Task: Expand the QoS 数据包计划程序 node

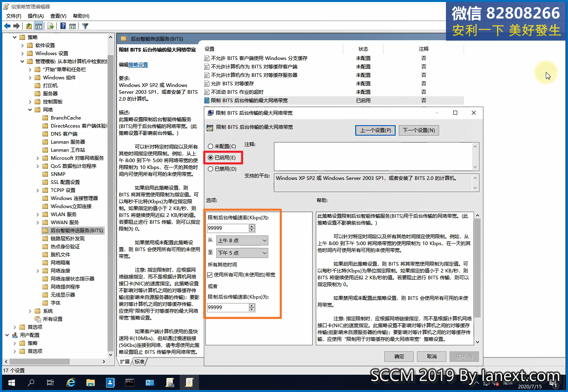Action: [38, 166]
